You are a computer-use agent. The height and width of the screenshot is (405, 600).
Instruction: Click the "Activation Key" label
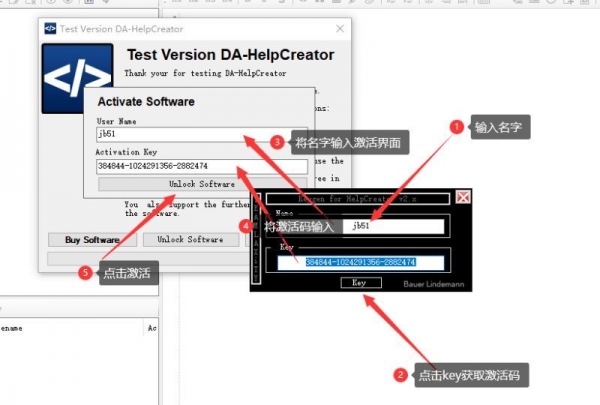pyautogui.click(x=126, y=152)
